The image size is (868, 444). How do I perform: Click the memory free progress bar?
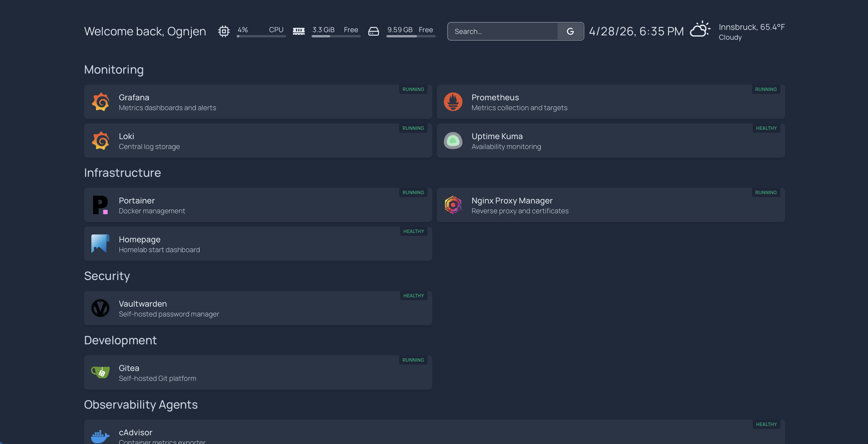[x=336, y=36]
